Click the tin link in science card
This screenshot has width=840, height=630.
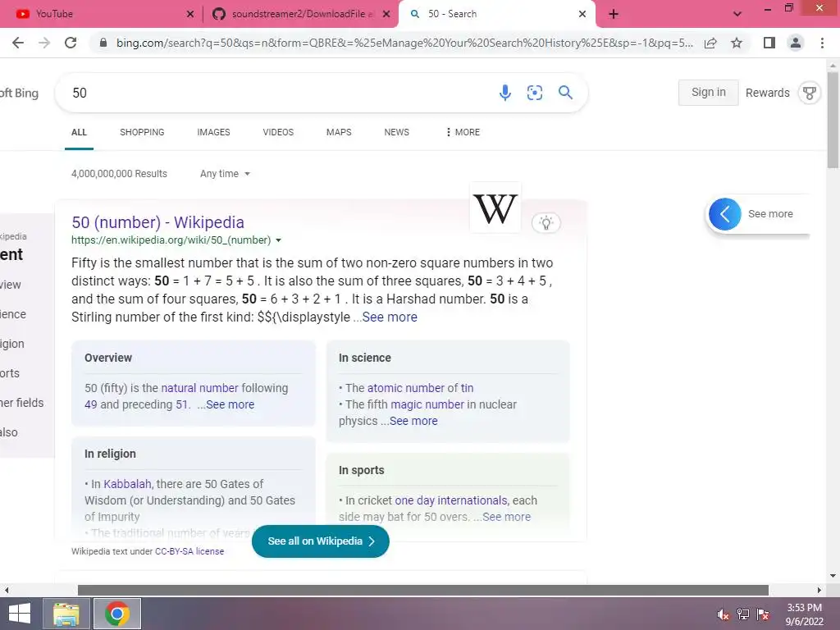coord(467,388)
